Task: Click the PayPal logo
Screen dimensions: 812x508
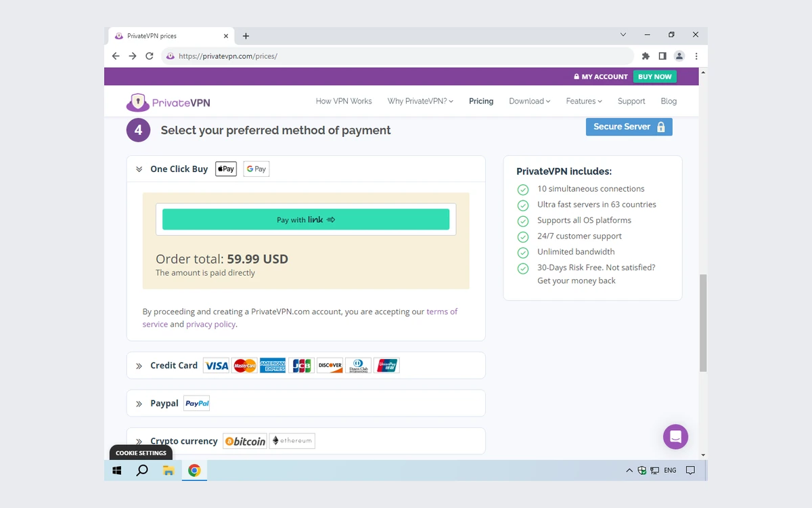Action: pos(197,404)
